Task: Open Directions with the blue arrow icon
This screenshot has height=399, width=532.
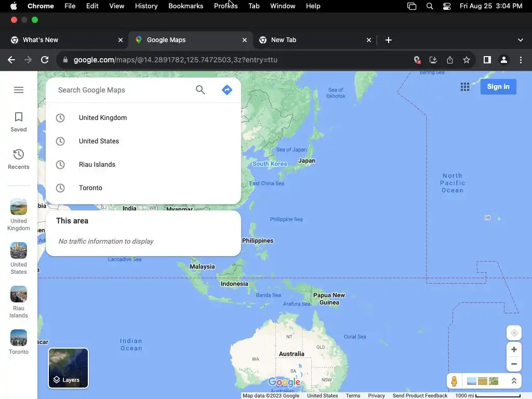Action: click(x=227, y=90)
